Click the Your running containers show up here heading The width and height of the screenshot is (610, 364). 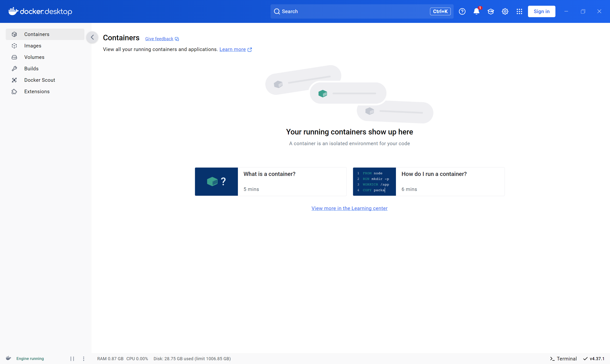(x=349, y=132)
